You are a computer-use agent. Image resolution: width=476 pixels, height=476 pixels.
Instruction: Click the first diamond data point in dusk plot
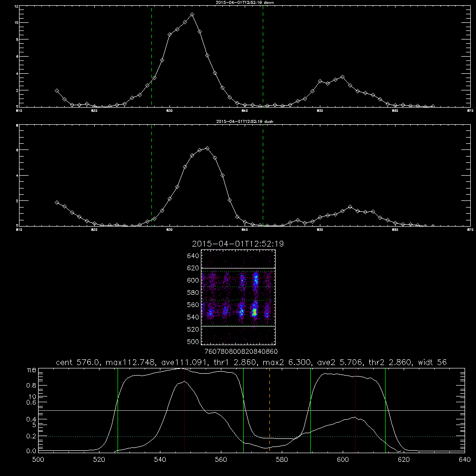pyautogui.click(x=57, y=202)
